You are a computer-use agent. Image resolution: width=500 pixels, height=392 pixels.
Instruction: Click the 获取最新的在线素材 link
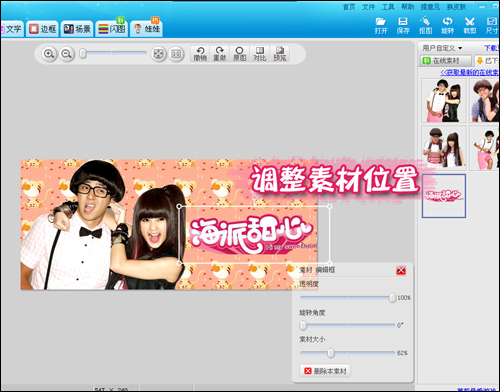[x=470, y=72]
